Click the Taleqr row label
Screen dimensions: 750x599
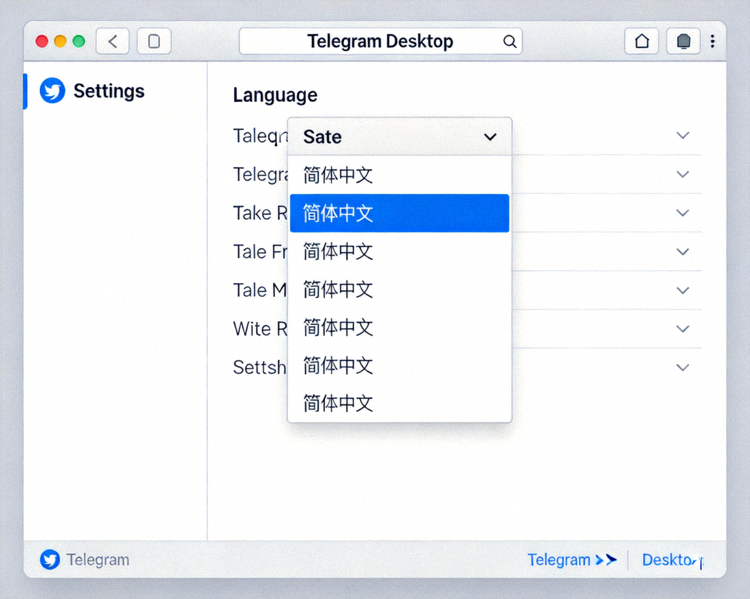pos(260,136)
